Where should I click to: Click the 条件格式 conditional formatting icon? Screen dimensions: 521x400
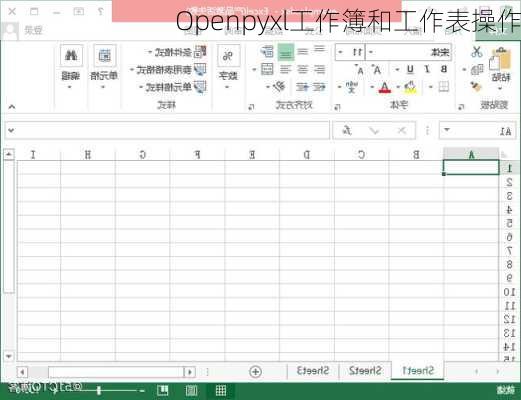pos(200,52)
